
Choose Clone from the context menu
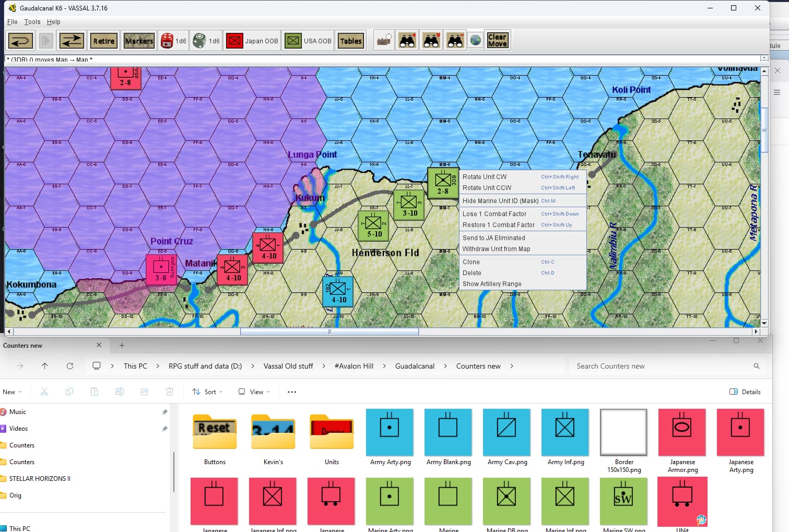(x=523, y=262)
